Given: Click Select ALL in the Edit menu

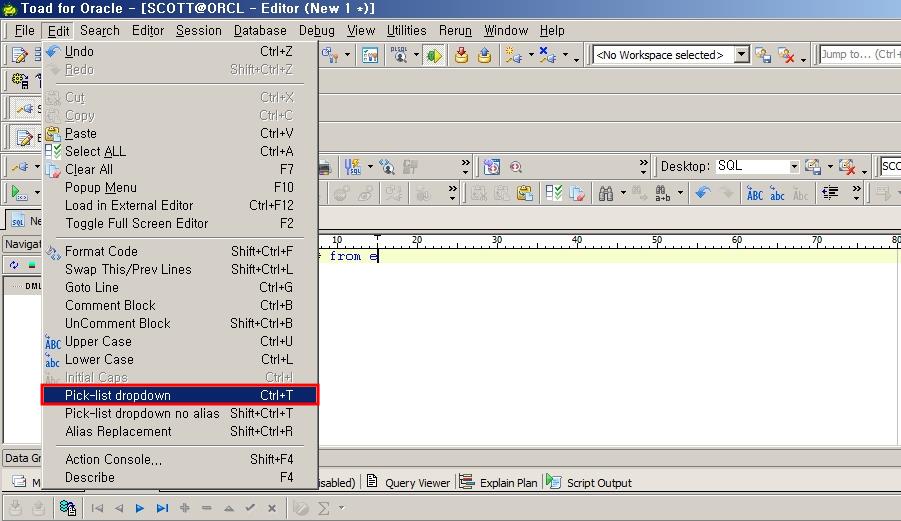Looking at the screenshot, I should [180, 151].
